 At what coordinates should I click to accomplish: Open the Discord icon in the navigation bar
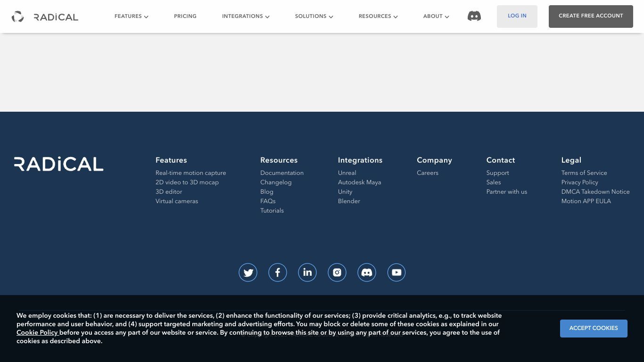tap(474, 16)
